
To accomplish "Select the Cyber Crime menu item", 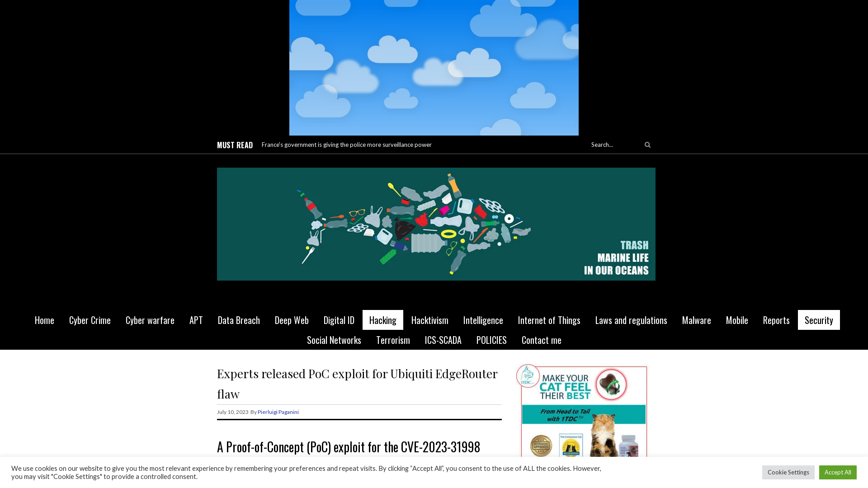I will [x=90, y=319].
